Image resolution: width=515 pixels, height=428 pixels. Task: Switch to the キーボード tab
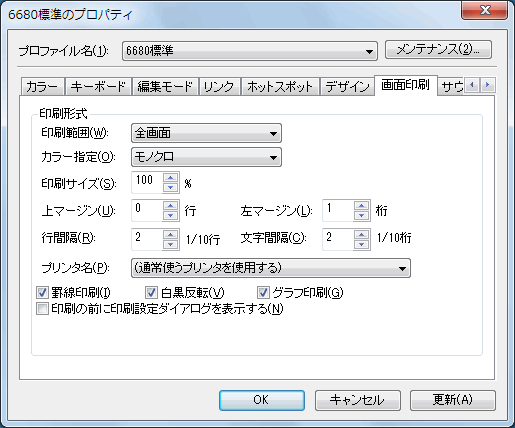[98, 87]
